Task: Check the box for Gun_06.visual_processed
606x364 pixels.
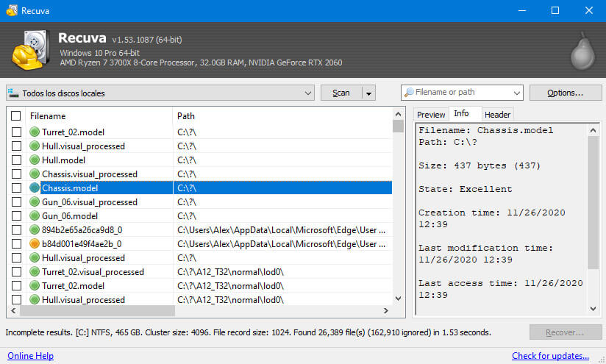Action: (16, 201)
